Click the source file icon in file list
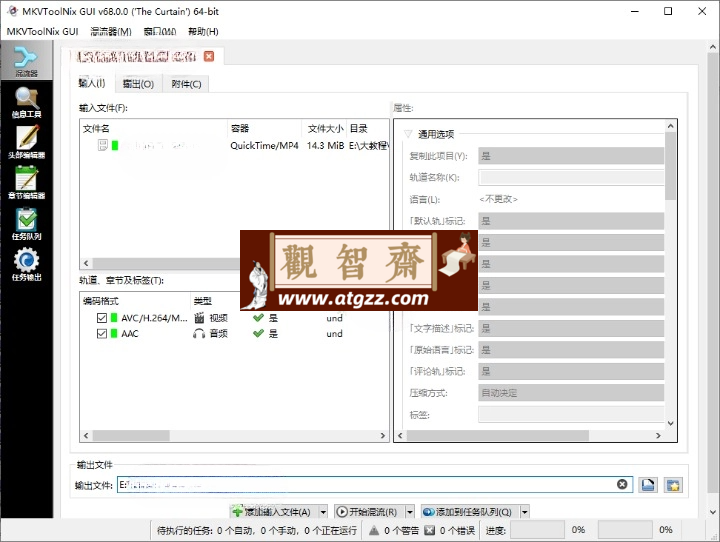 coord(103,146)
